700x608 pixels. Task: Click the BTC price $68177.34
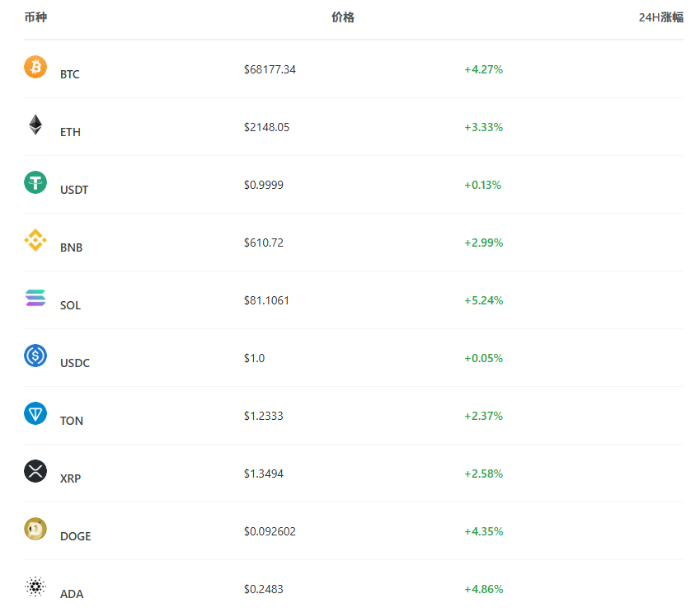tap(270, 69)
